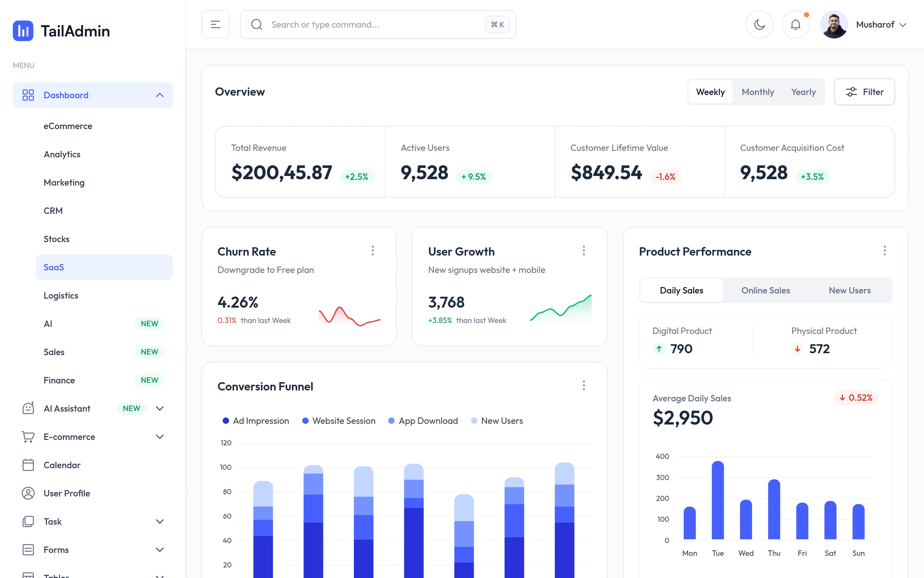Toggle Ad Impression legend series

click(x=256, y=421)
